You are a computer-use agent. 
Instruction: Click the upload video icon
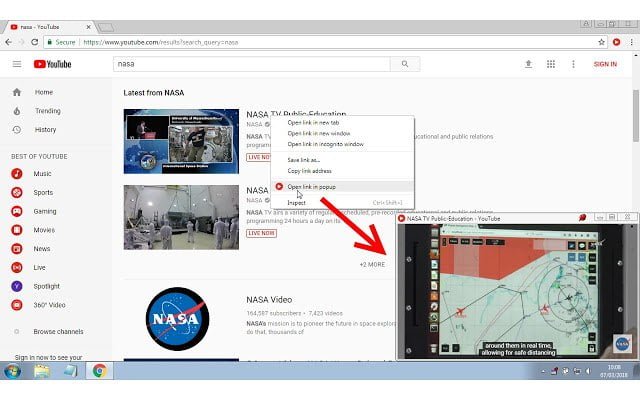[528, 64]
